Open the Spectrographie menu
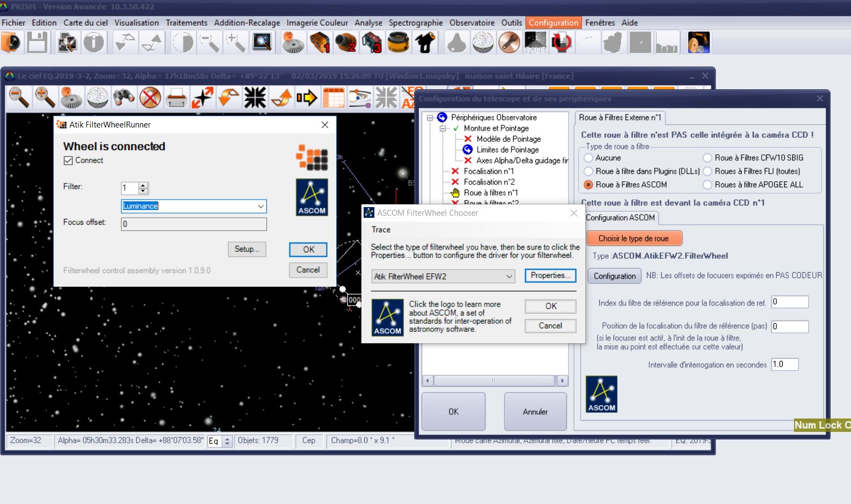 tap(415, 23)
